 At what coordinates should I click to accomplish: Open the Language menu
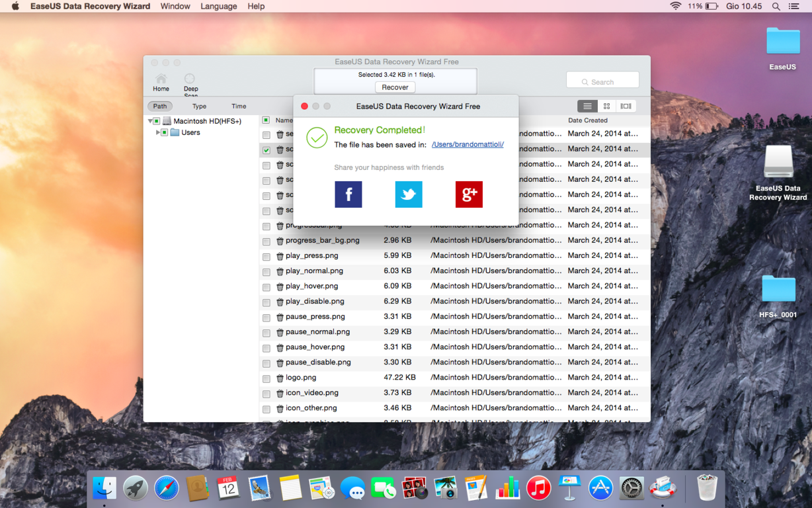tap(219, 6)
